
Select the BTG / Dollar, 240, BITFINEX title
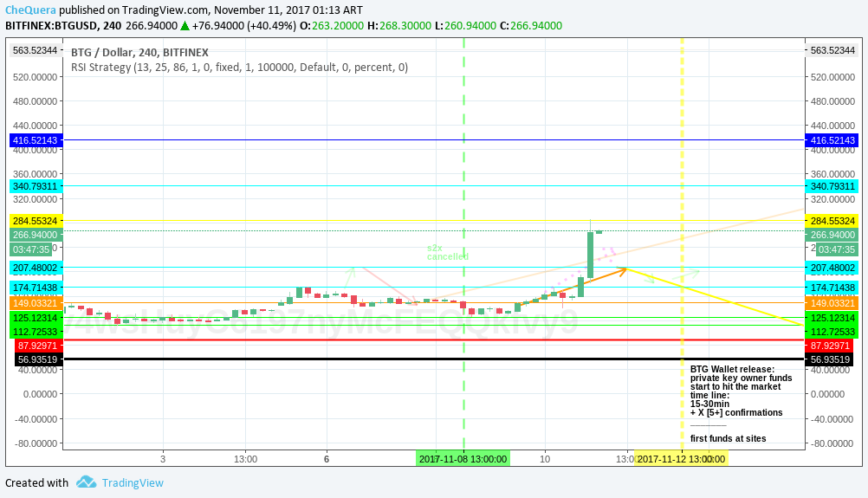139,53
